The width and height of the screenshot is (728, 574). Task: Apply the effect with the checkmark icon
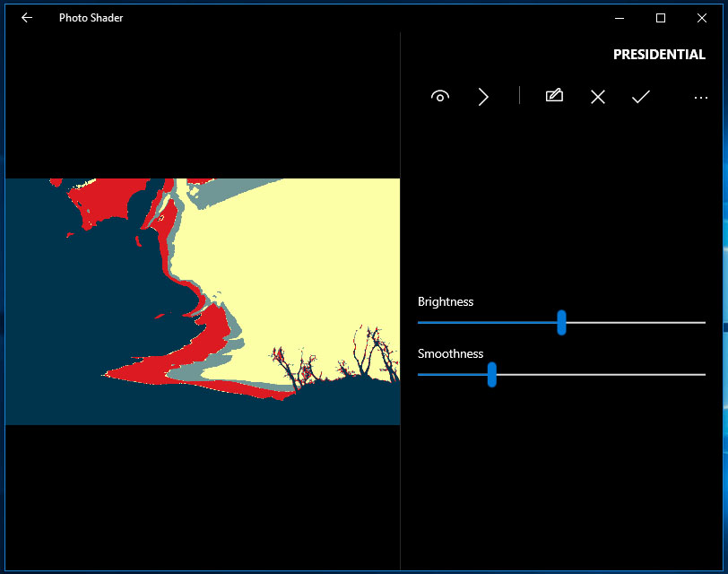[641, 97]
